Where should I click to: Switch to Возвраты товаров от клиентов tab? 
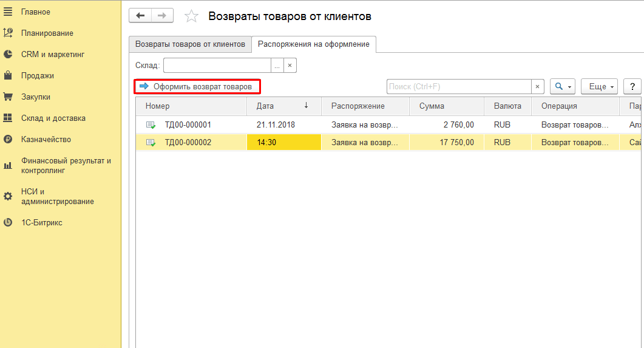(190, 44)
